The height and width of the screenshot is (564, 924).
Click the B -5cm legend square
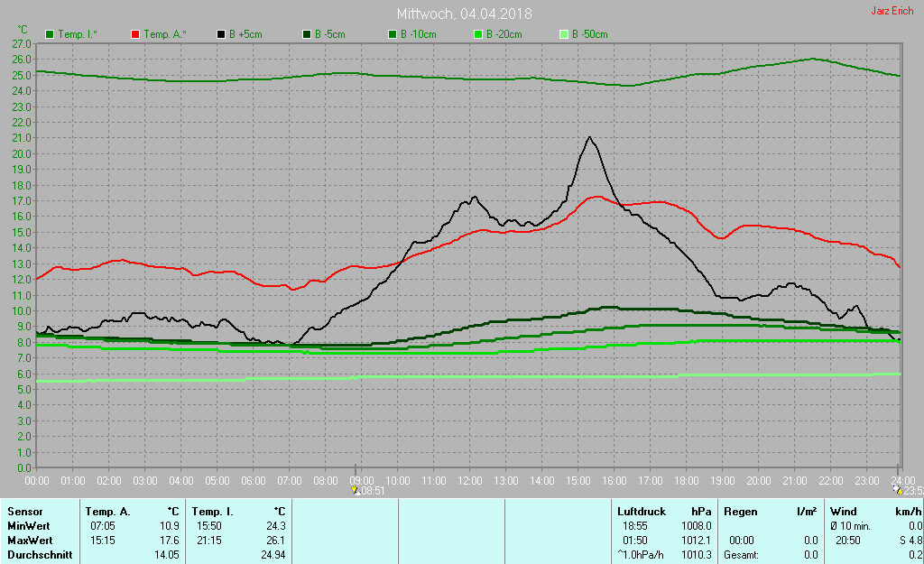point(307,34)
